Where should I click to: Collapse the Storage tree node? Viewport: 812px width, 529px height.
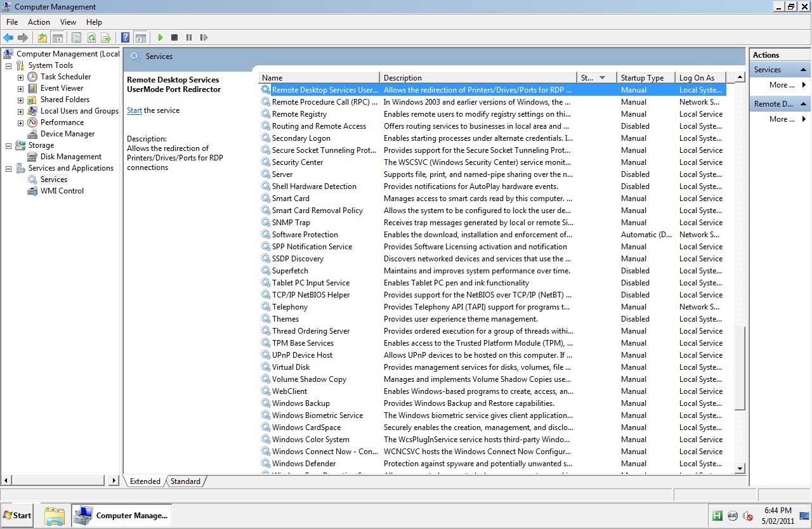click(x=9, y=145)
